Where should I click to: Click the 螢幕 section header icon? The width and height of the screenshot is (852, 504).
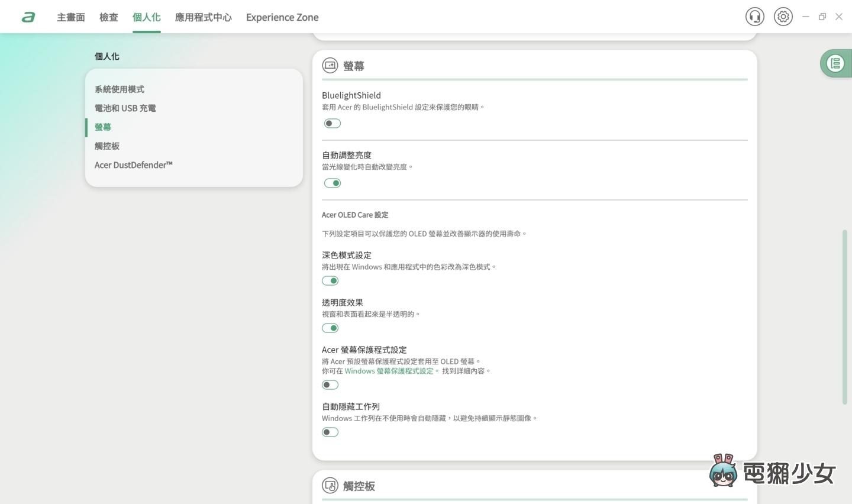(x=330, y=66)
